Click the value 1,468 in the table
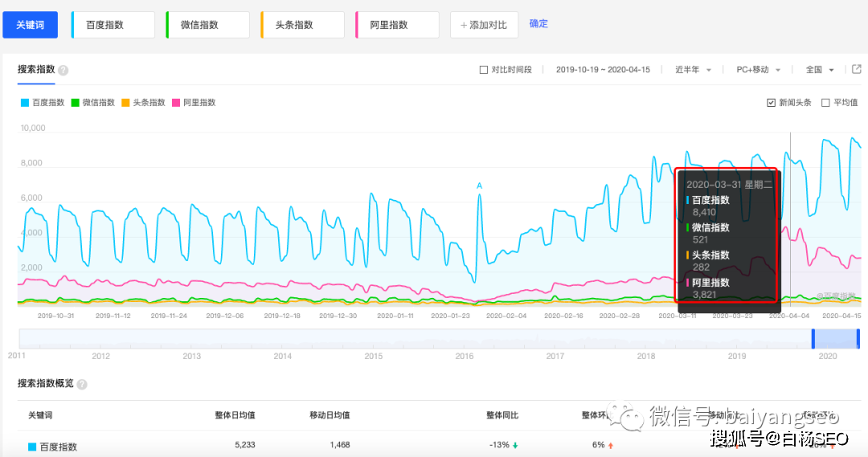 coord(340,445)
